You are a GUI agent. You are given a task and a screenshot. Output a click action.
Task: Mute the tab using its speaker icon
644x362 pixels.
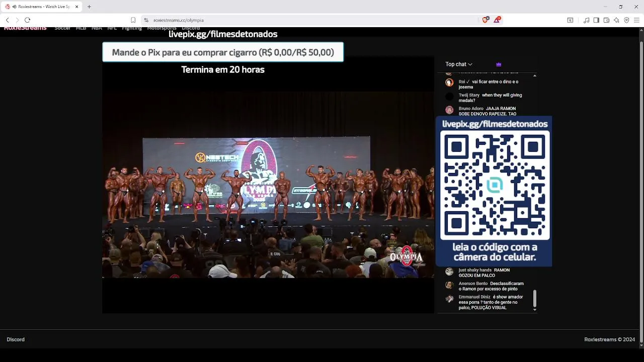click(15, 7)
